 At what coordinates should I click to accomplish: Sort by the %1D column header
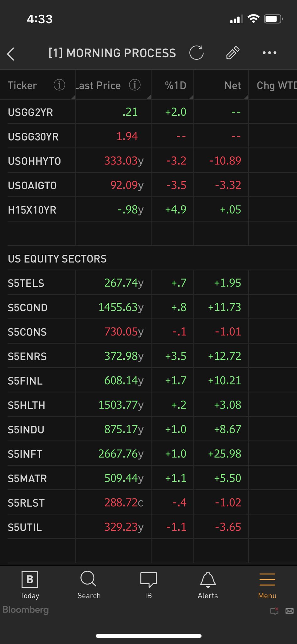pyautogui.click(x=175, y=86)
